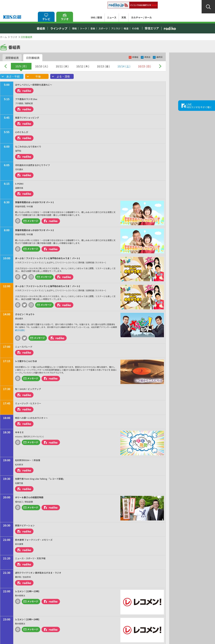
Task: Open globe icon for キキミミ
Action: pos(18,443)
